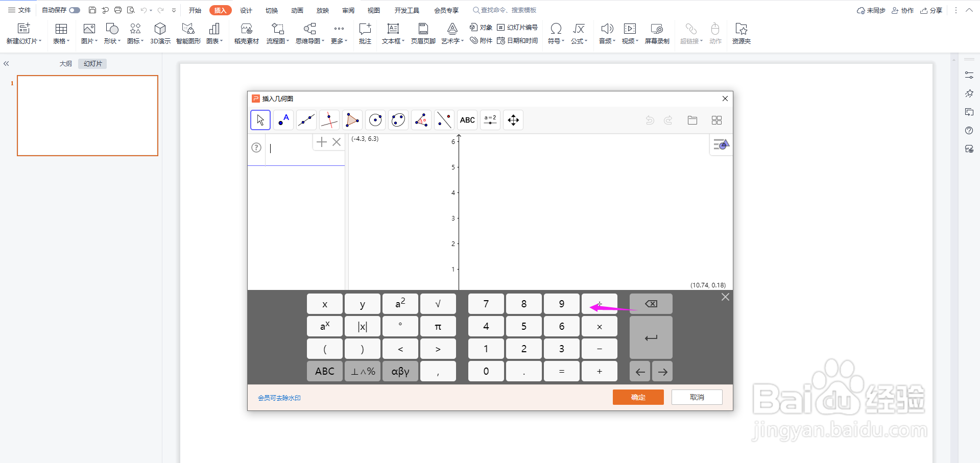Click the 取消 cancel button
Screen dimensions: 980x463
click(697, 397)
